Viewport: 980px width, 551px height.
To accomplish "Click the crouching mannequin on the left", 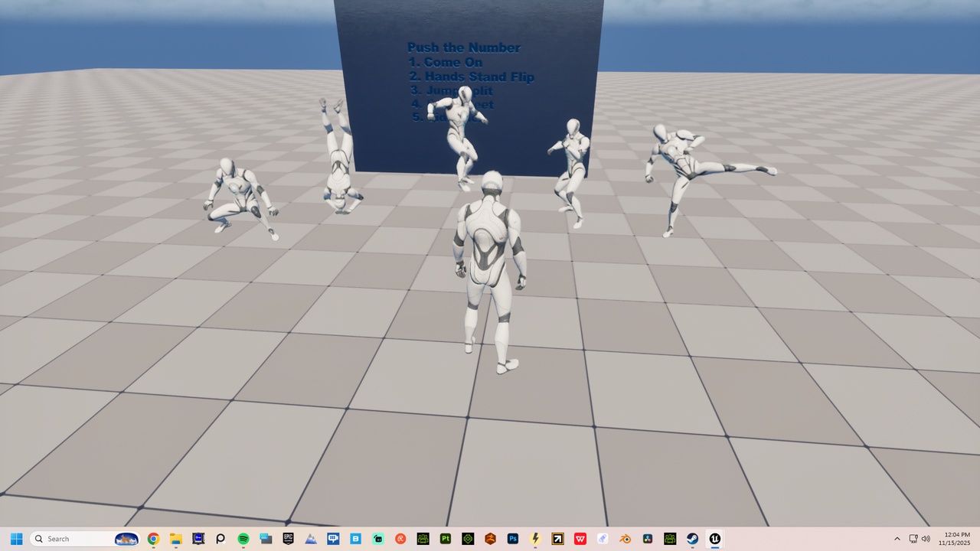I will [240, 199].
